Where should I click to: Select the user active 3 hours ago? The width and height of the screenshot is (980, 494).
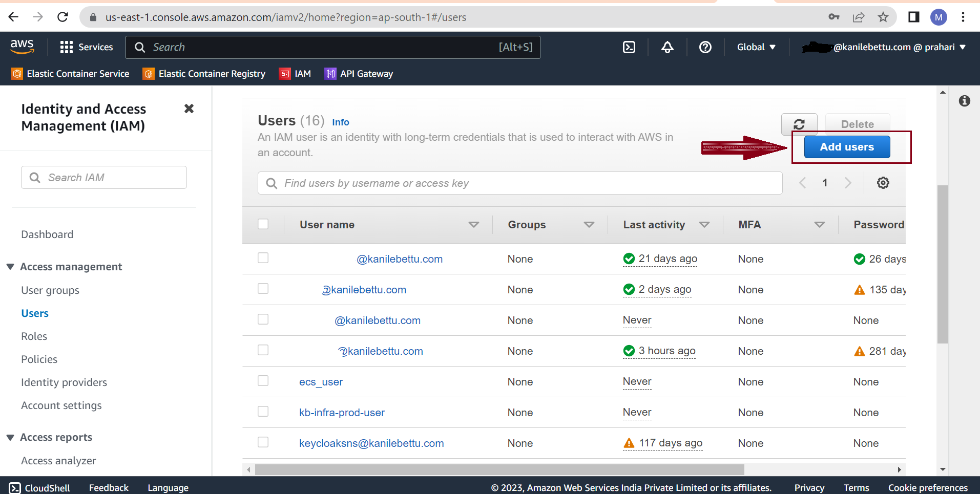coord(263,350)
